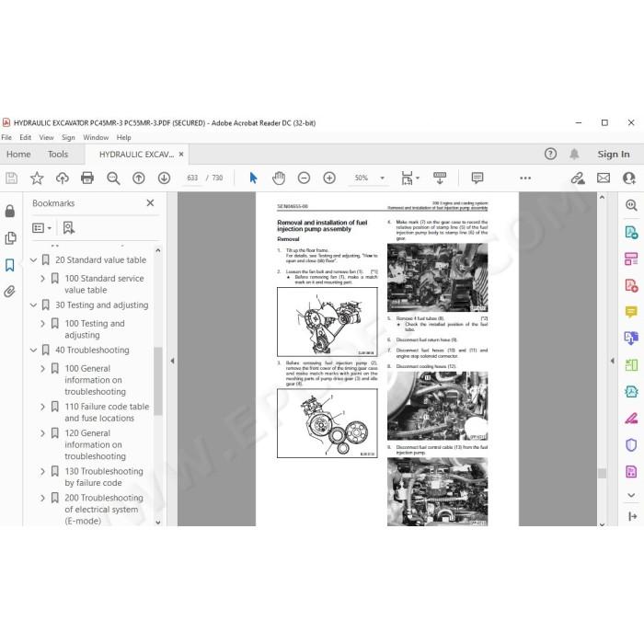Open the View menu
Viewport: 644px width, 644px height.
tap(46, 137)
